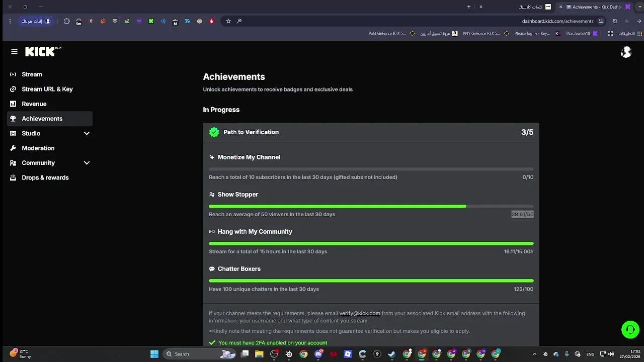Open Steam from the taskbar
This screenshot has height=362, width=644.
[x=391, y=354]
